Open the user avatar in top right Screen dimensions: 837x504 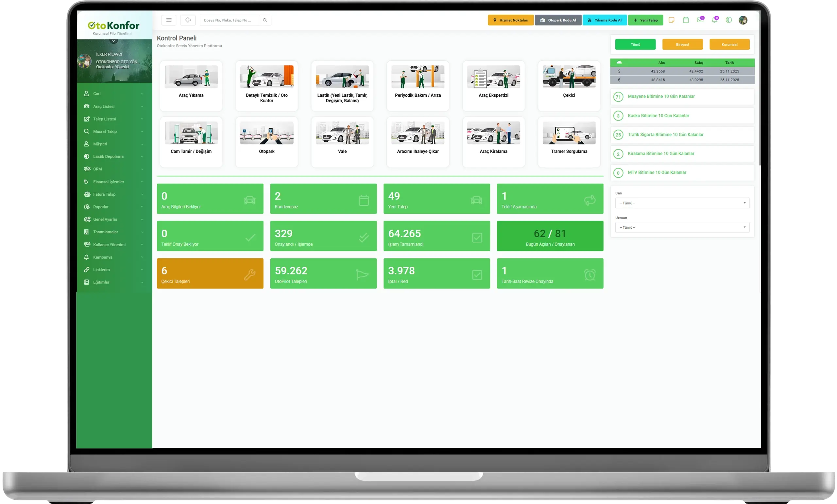click(743, 20)
